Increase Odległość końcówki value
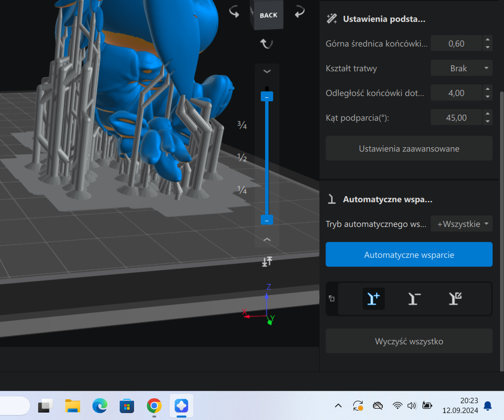Viewport: 504px width, 420px height. 487,89
